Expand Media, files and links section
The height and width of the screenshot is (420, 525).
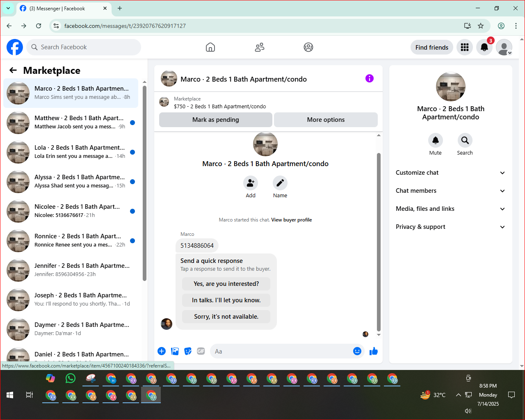(x=450, y=209)
